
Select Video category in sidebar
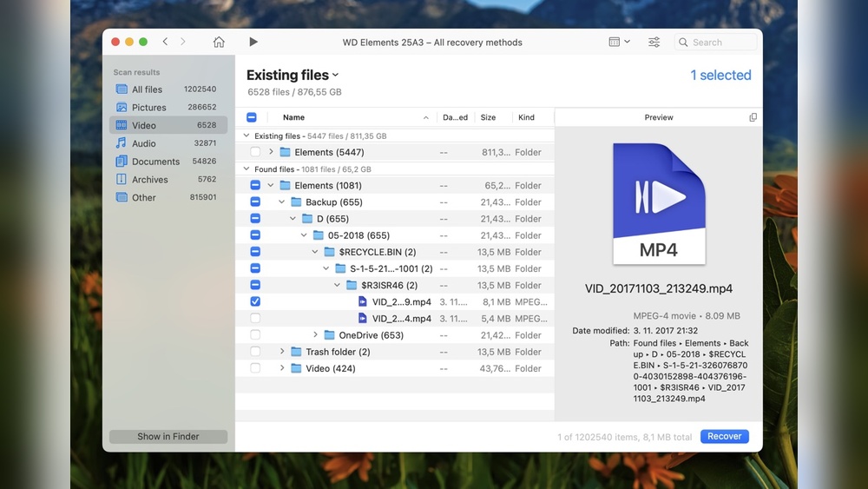click(x=168, y=125)
